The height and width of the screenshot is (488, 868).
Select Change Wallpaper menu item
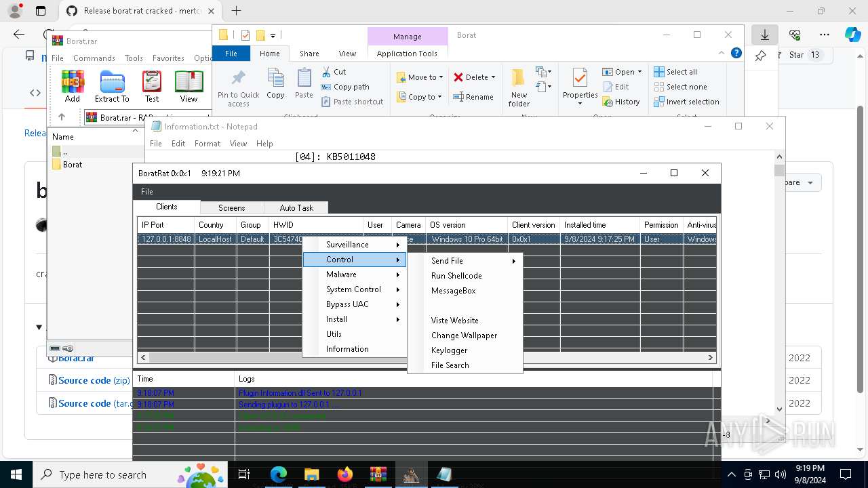(x=464, y=335)
